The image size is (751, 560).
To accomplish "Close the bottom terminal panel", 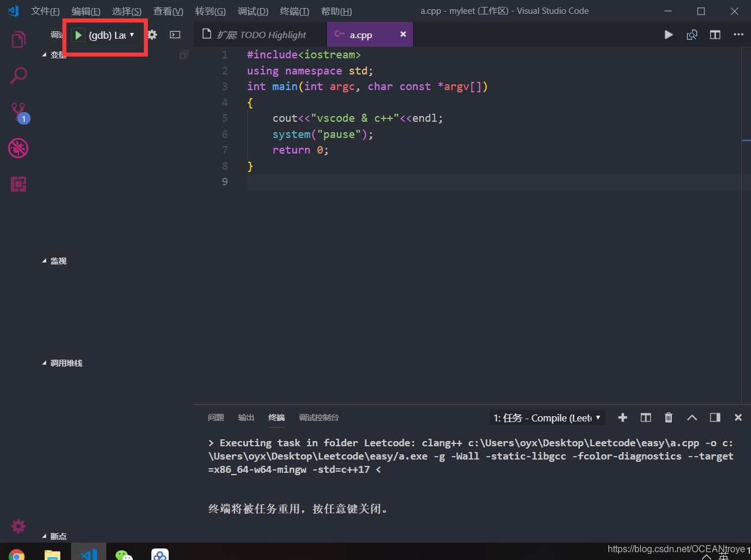I will pos(738,417).
